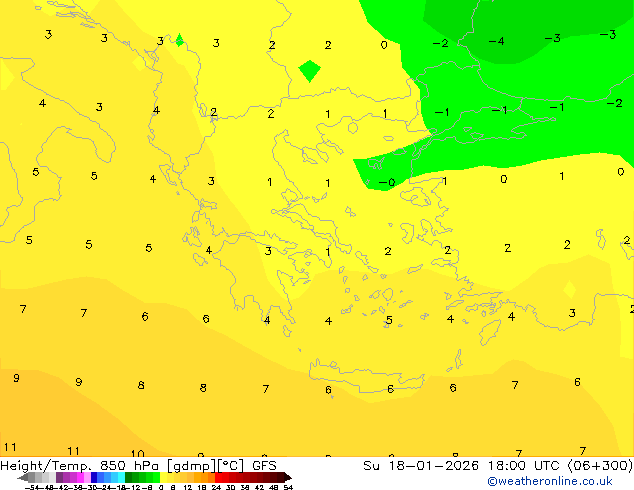Image resolution: width=634 pixels, height=490 pixels.
Task: Click the -54 label under color scale
Action: (x=32, y=487)
